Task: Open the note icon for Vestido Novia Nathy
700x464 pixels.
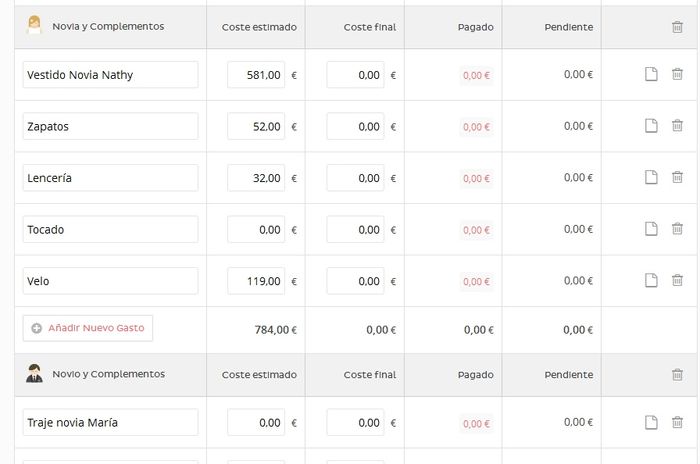Action: coord(651,74)
